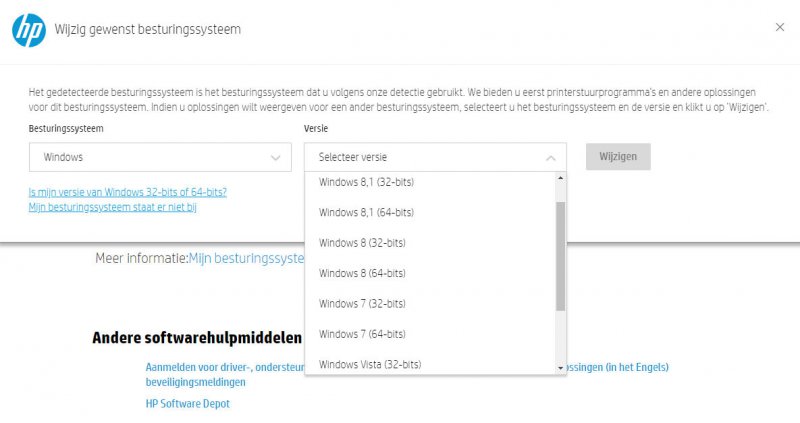Screen dimensions: 800x423
Task: Open the HP Software Depot link
Action: tap(188, 404)
